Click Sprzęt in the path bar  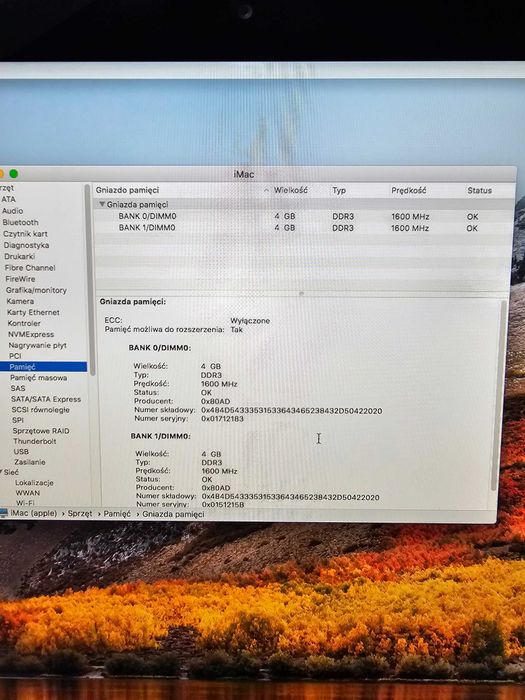[80, 513]
